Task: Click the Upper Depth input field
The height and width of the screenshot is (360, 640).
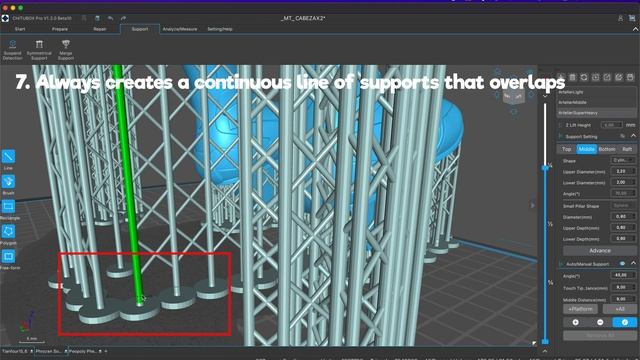Action: (x=623, y=228)
